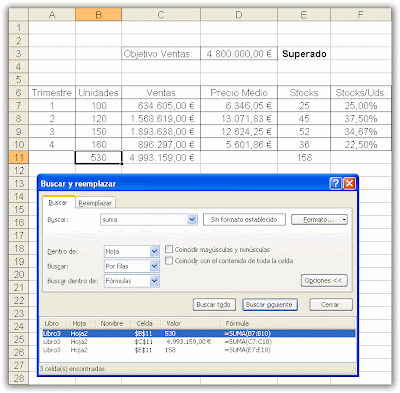Click the cell showing 12.624,25 €
The image size is (400, 393).
(x=239, y=132)
